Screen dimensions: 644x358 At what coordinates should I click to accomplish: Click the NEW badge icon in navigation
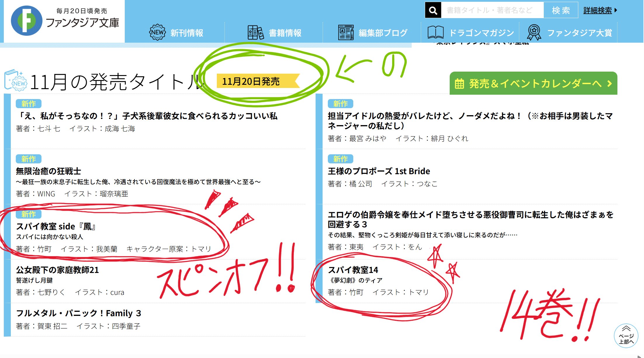pyautogui.click(x=157, y=32)
